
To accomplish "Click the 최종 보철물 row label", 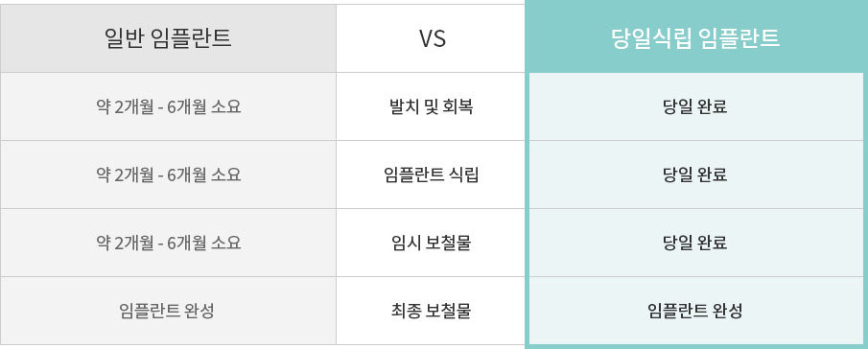I will point(431,311).
